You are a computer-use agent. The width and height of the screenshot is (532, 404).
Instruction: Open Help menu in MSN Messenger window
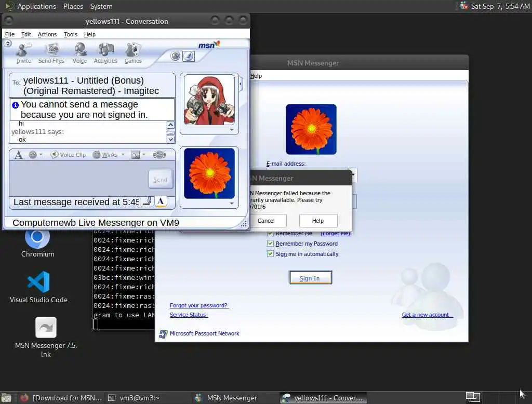click(x=256, y=76)
